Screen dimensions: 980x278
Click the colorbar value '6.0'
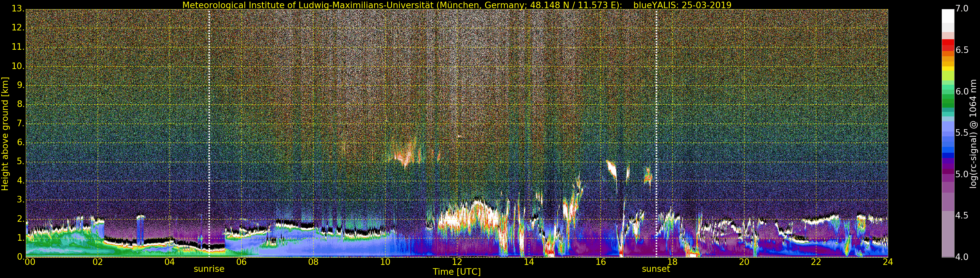click(962, 91)
